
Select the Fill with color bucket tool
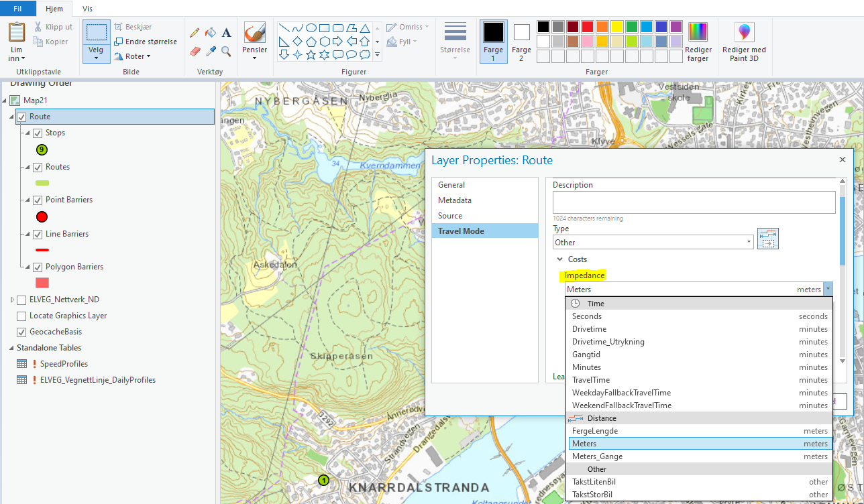pyautogui.click(x=210, y=32)
